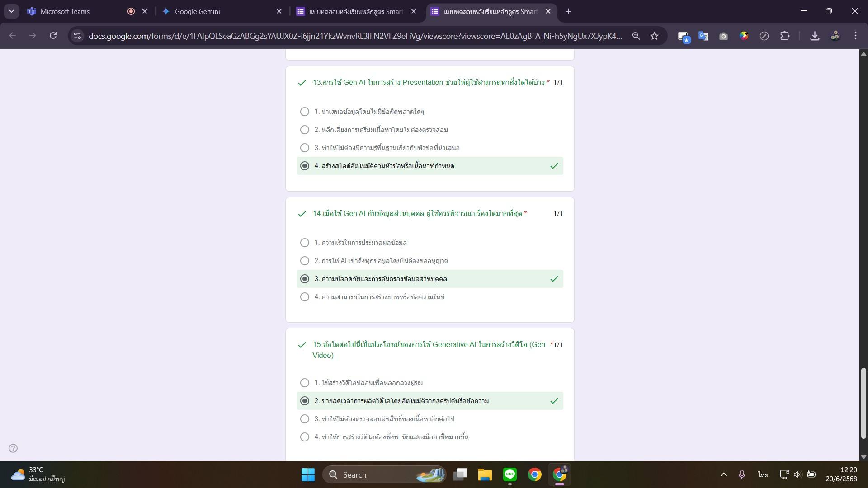Open the LINE app from taskbar
Screen dimensions: 868x488
click(509, 474)
